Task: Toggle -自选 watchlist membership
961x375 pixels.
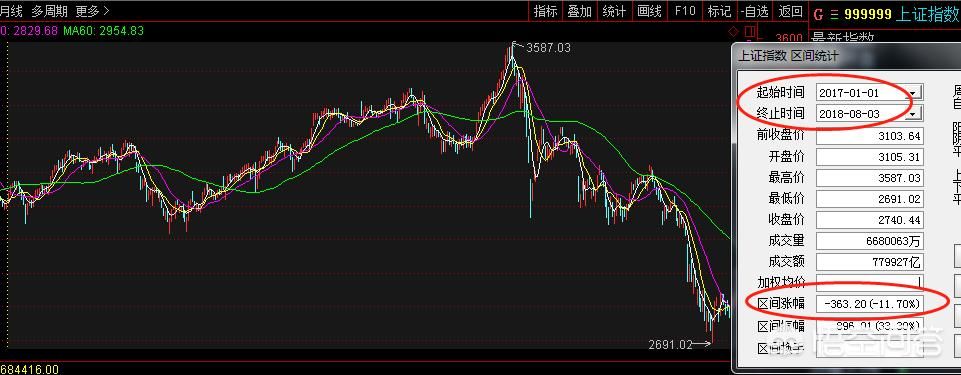Action: [x=754, y=11]
